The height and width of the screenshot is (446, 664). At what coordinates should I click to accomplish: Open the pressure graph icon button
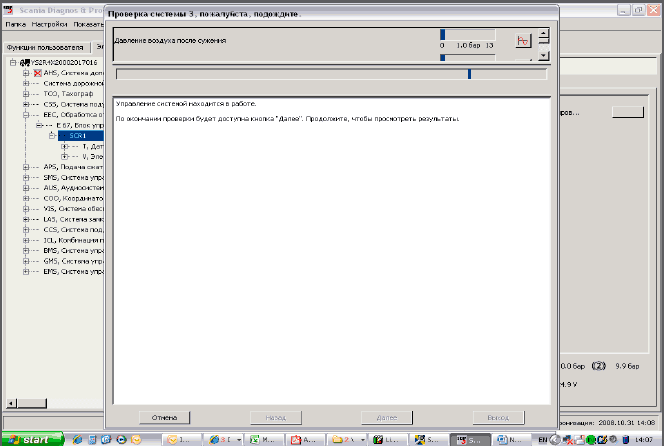521,41
